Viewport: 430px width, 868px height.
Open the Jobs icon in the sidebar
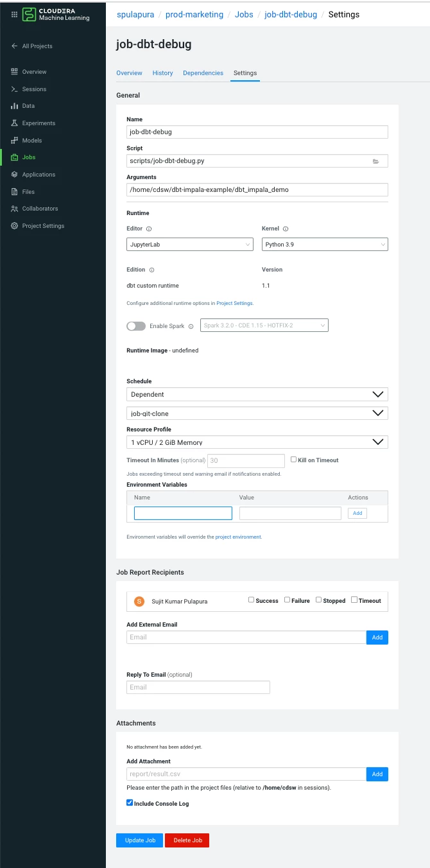click(x=15, y=157)
